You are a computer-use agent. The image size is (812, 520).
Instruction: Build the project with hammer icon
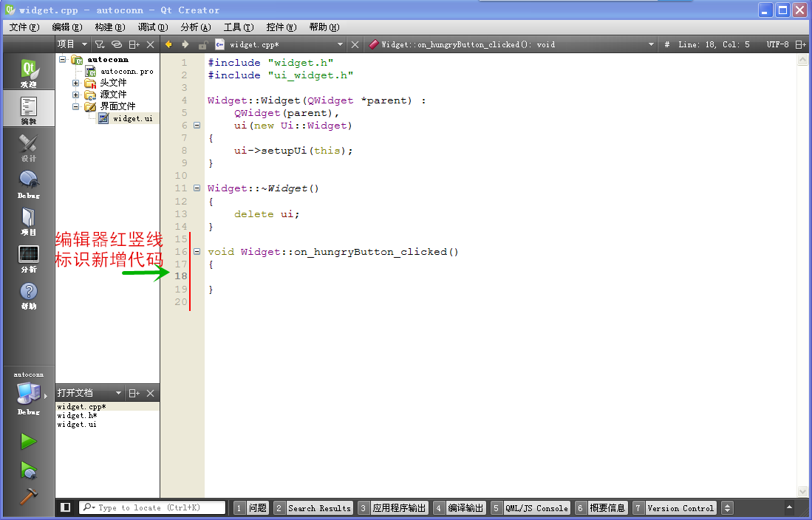[29, 496]
